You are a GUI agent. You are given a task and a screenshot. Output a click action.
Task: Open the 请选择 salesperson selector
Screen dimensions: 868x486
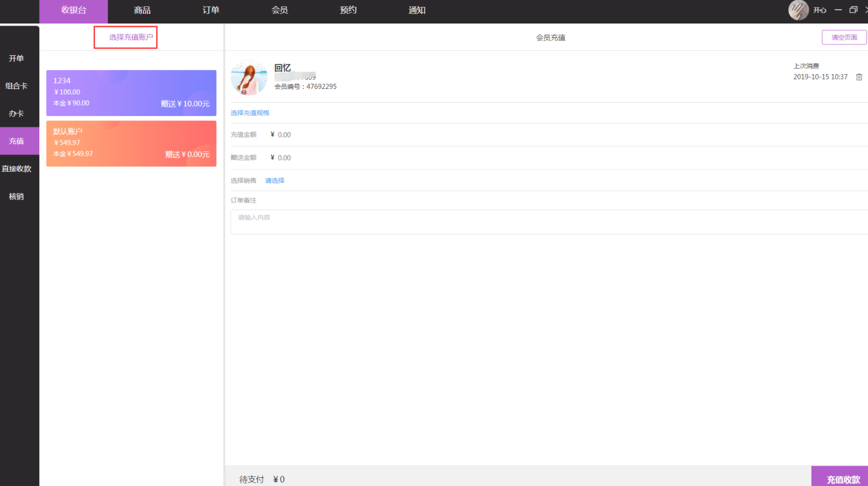pos(275,180)
